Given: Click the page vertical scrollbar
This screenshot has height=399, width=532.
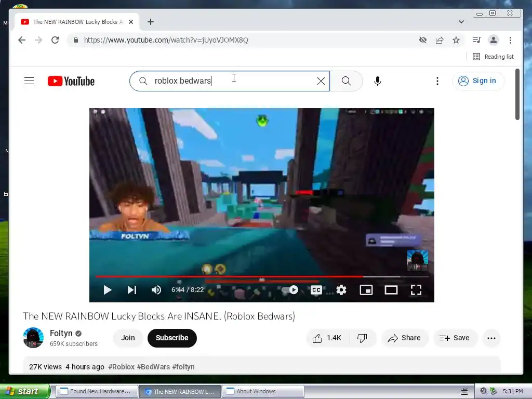Looking at the screenshot, I should (517, 95).
